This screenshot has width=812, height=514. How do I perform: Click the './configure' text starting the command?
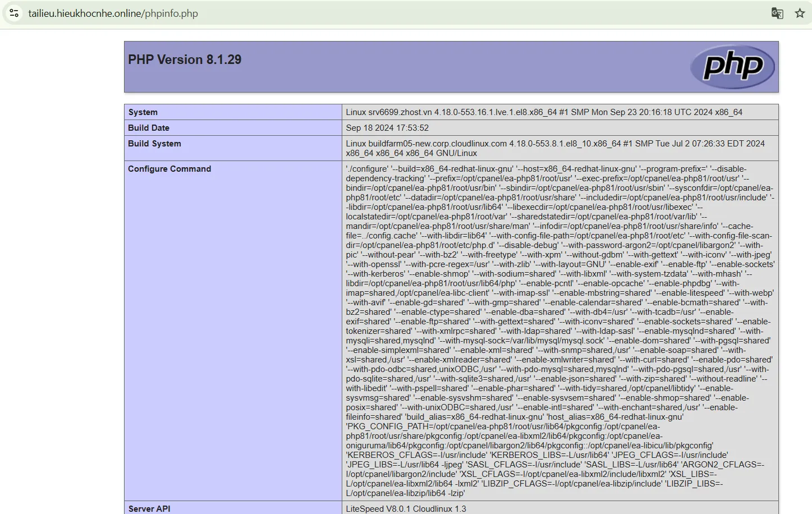367,169
